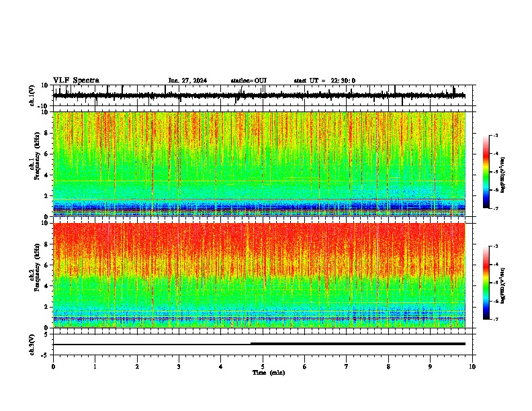Image resolution: width=532 pixels, height=411 pixels.
Task: Click the log(PSD) label on the ch.2 color bar
Action: click(x=504, y=286)
